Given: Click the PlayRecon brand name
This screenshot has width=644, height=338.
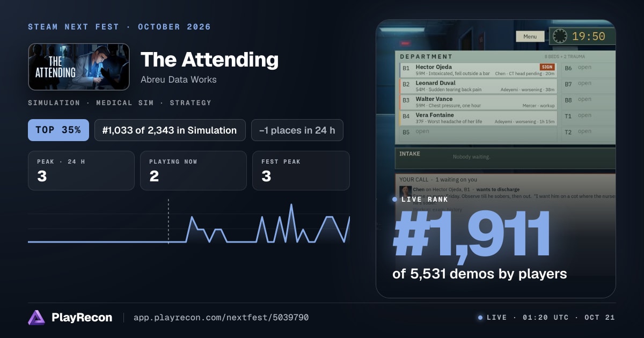Looking at the screenshot, I should pyautogui.click(x=82, y=318).
